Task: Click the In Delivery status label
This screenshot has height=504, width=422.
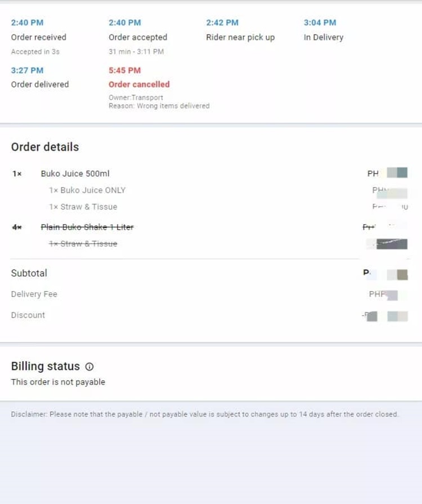Action: click(x=324, y=37)
